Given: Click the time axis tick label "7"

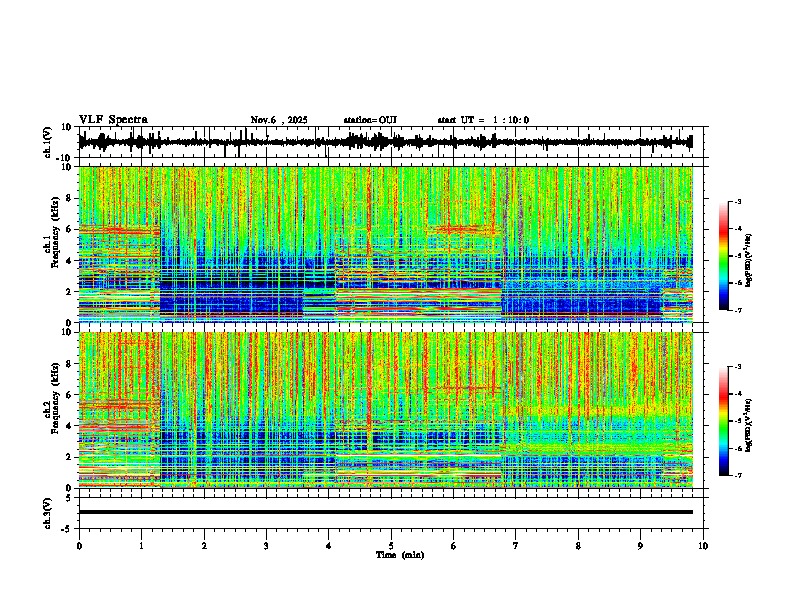Looking at the screenshot, I should (x=516, y=546).
